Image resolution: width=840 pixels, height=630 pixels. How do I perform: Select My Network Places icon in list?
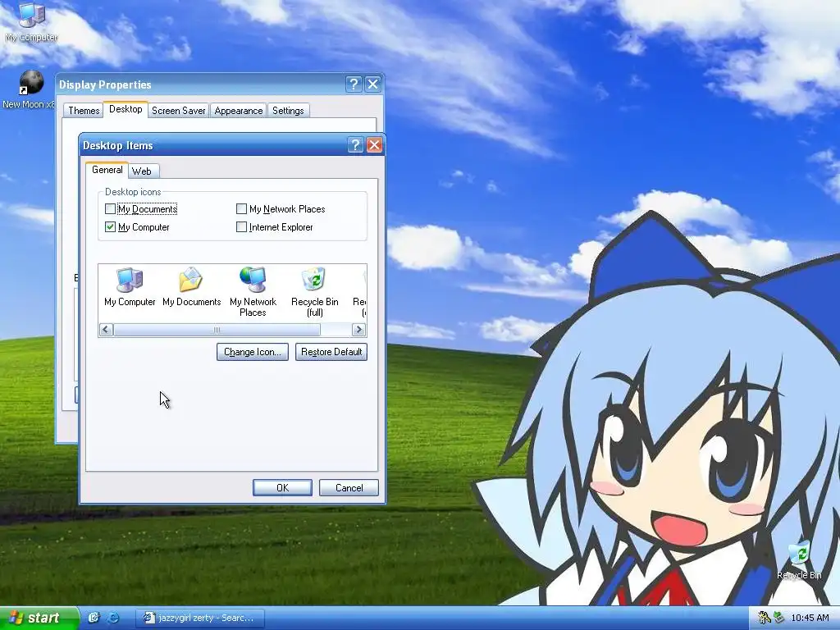point(253,292)
